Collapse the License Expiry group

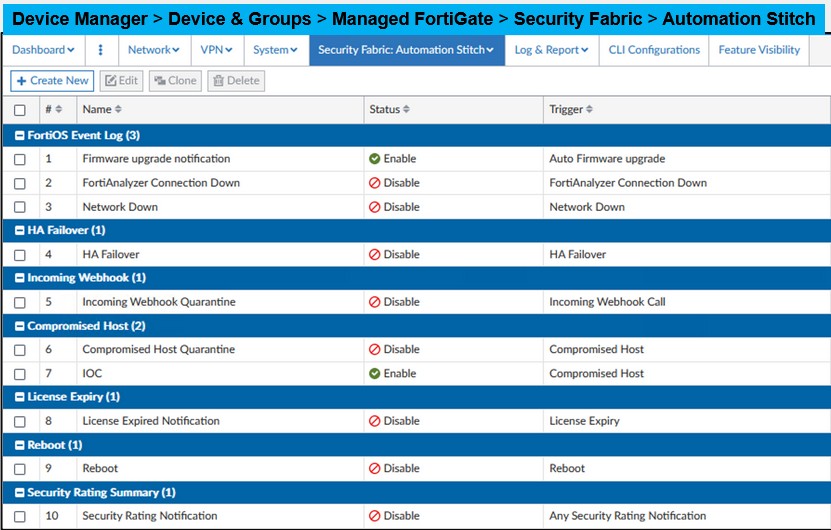tap(20, 397)
